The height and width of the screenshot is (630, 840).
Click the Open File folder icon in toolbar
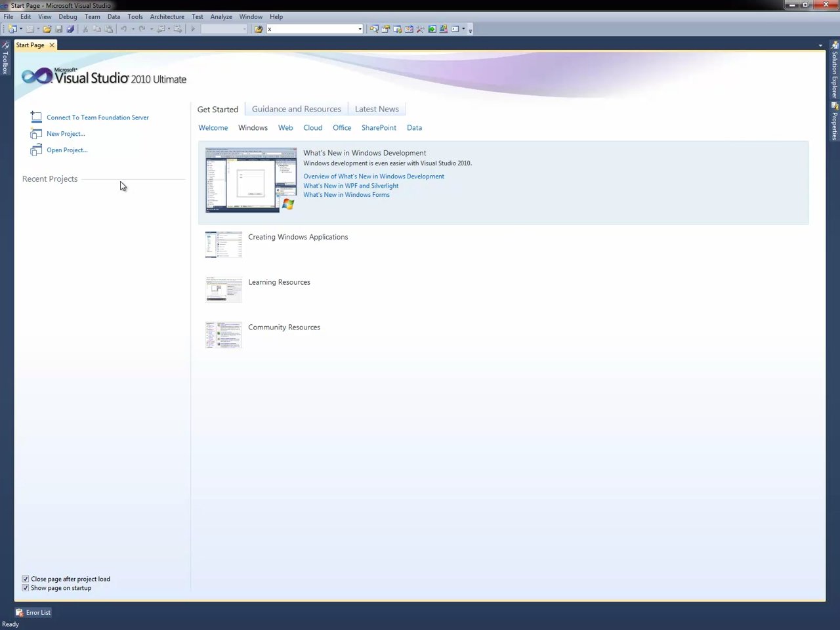point(47,29)
